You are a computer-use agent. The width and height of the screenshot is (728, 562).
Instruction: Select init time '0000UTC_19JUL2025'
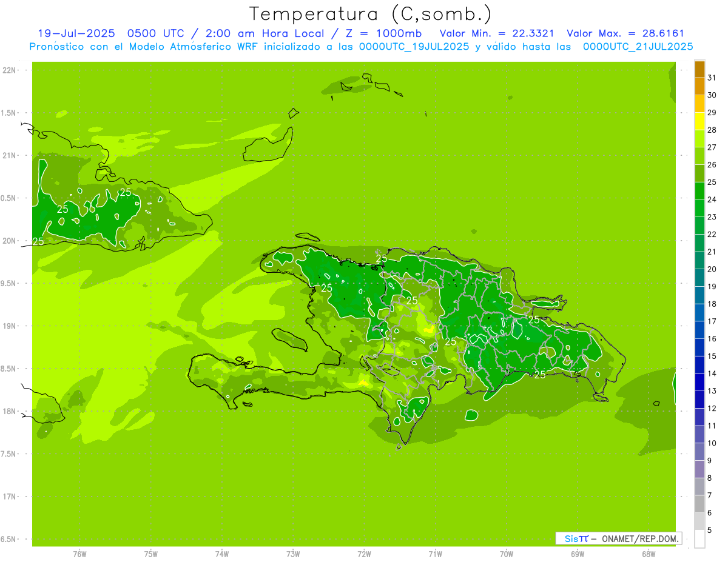click(x=414, y=47)
